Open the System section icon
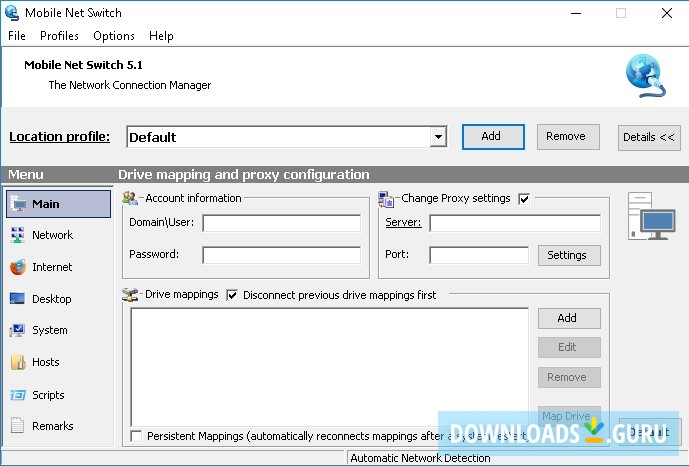This screenshot has height=466, width=689. click(x=17, y=330)
